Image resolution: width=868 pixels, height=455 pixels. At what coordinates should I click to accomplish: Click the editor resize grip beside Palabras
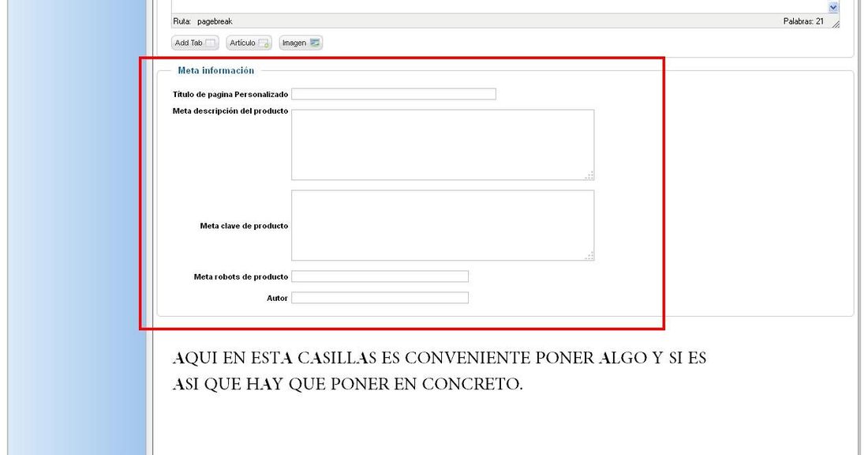pyautogui.click(x=836, y=23)
